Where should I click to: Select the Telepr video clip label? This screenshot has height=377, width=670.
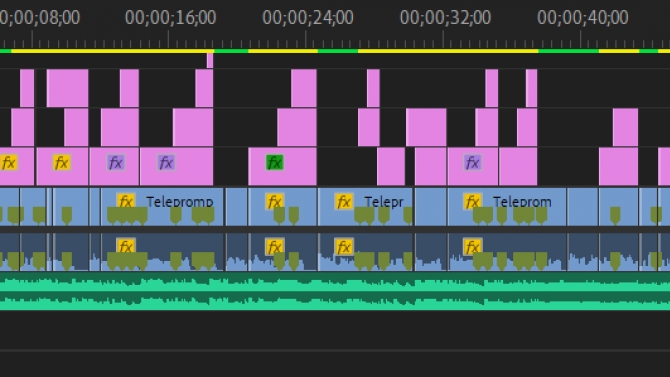(384, 202)
